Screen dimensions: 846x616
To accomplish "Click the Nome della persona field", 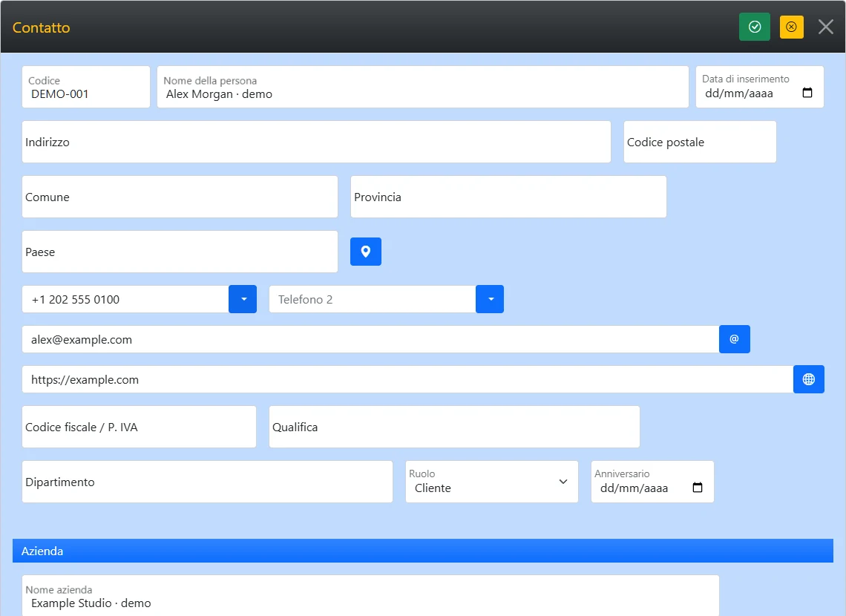I will click(423, 87).
